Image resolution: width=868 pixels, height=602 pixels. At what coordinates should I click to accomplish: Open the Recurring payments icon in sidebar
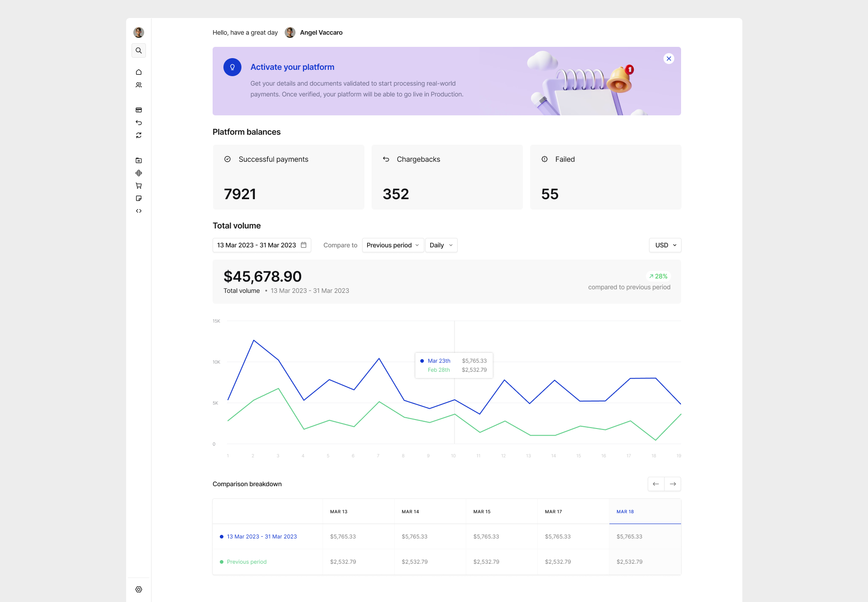click(139, 135)
